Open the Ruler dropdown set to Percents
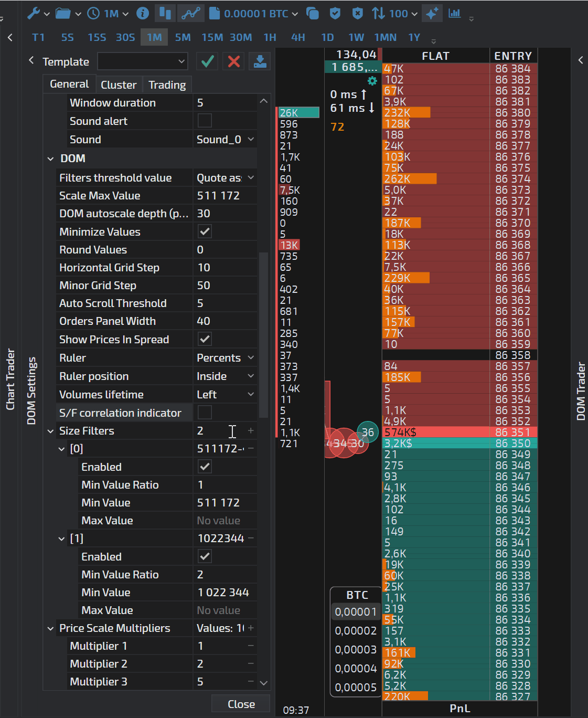The height and width of the screenshot is (718, 588). tap(224, 358)
